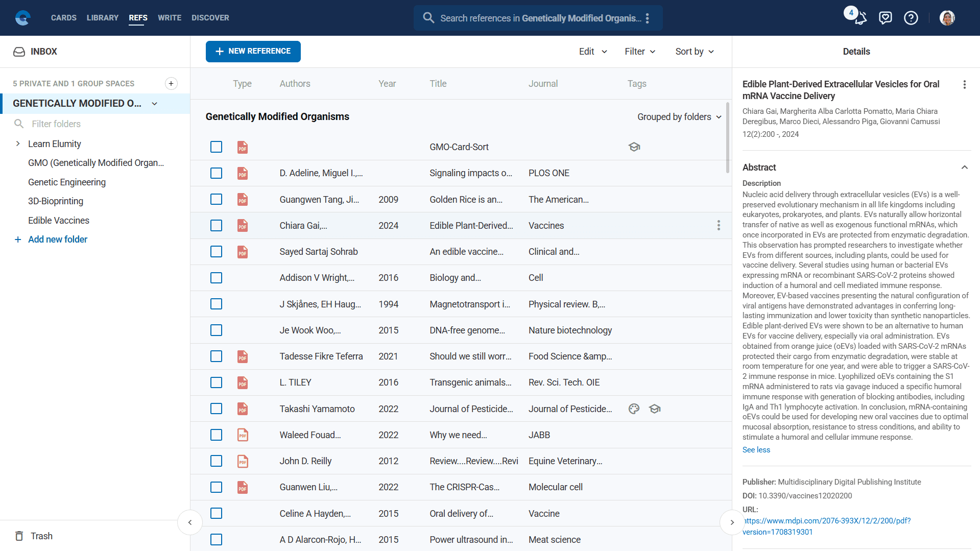This screenshot has height=551, width=980.
Task: Open three-dot menu in Details panel header
Action: click(964, 85)
